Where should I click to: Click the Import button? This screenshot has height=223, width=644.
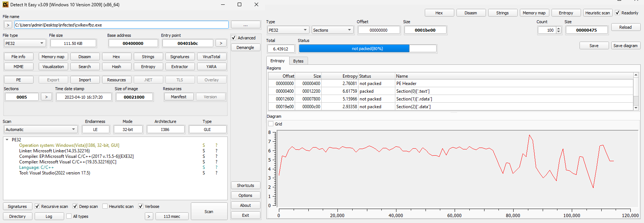click(85, 80)
